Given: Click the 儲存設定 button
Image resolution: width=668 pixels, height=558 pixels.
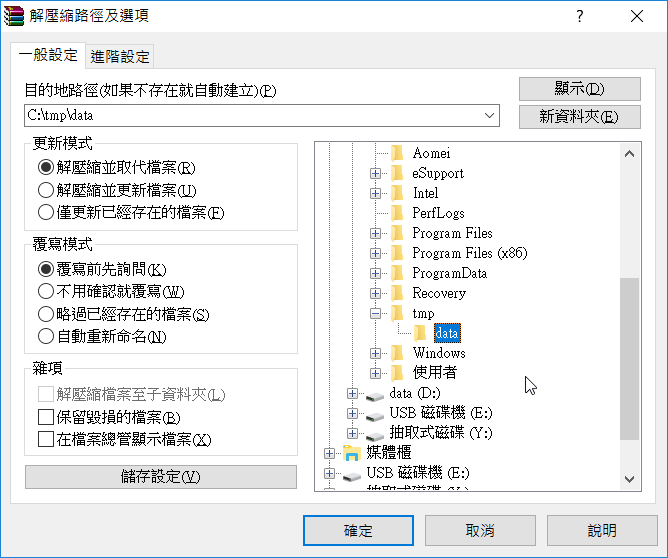Looking at the screenshot, I should coord(161,477).
